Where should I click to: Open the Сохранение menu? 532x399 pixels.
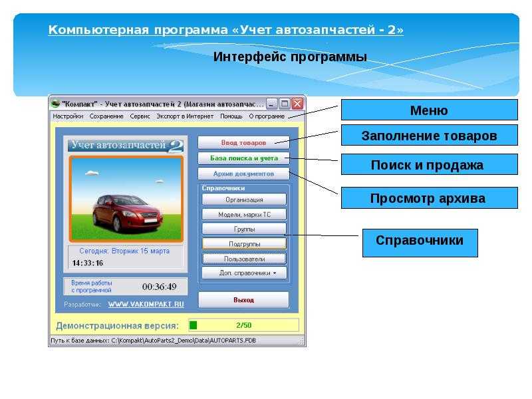click(x=106, y=116)
